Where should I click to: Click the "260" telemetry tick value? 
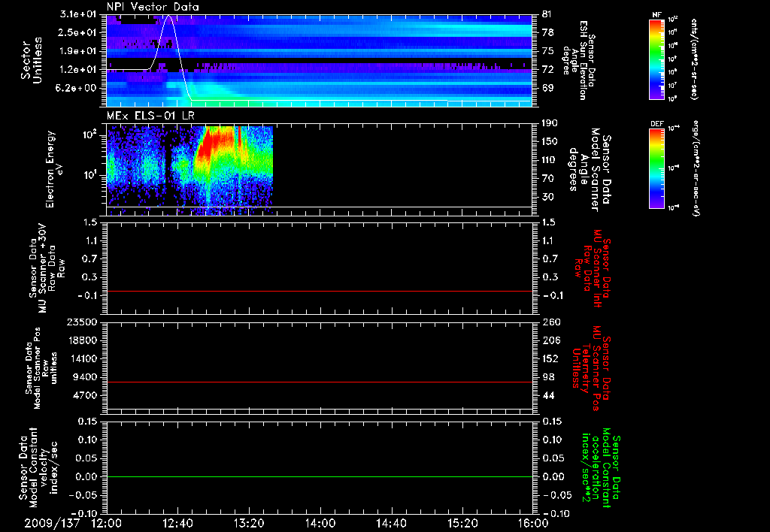(551, 322)
